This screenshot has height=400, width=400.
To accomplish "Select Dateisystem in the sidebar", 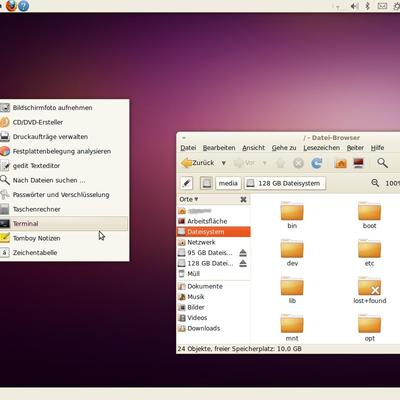I will coord(213,232).
